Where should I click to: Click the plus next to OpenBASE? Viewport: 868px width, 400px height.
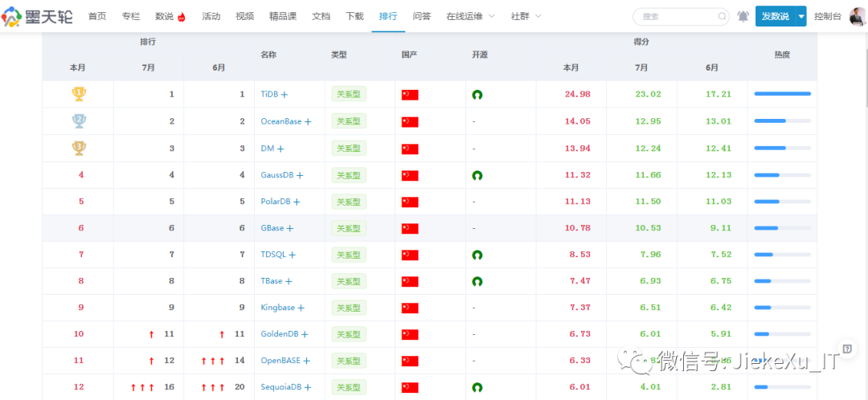click(x=307, y=361)
